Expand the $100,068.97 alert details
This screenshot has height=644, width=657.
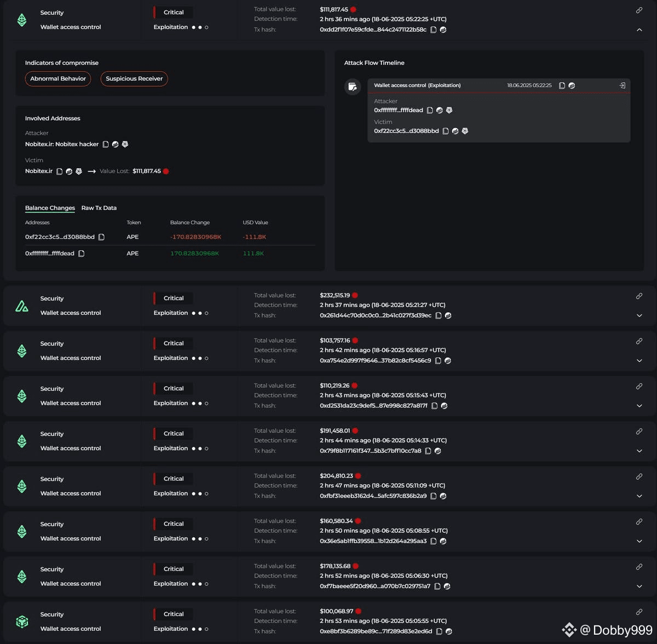coord(639,631)
